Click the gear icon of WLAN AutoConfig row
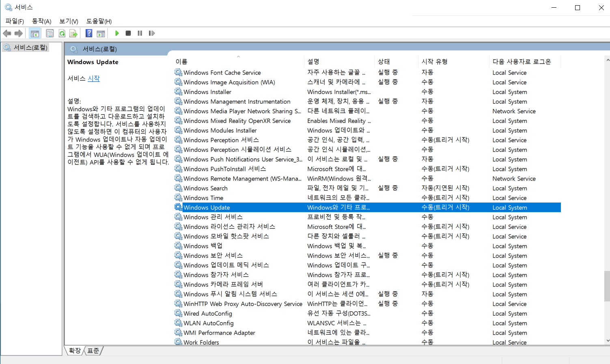 [x=178, y=323]
